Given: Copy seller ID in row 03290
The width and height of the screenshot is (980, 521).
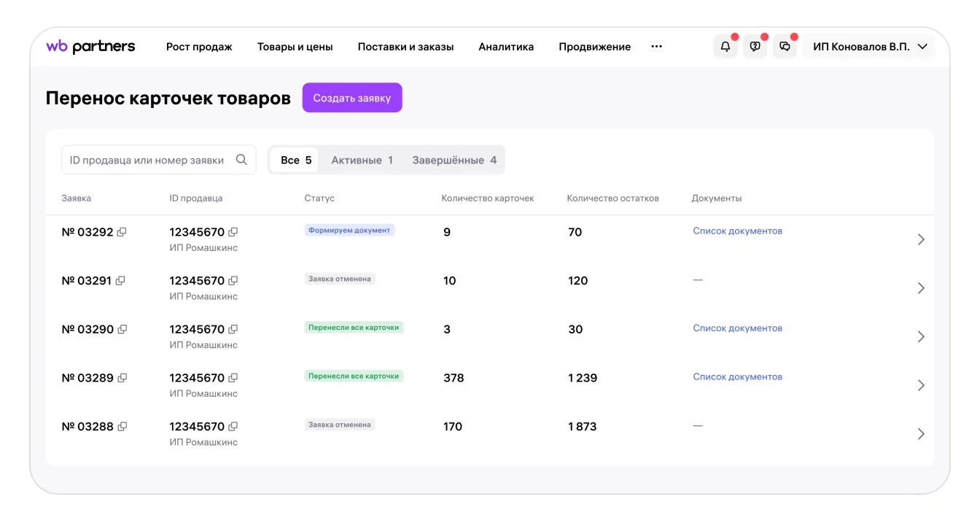Looking at the screenshot, I should (x=233, y=329).
